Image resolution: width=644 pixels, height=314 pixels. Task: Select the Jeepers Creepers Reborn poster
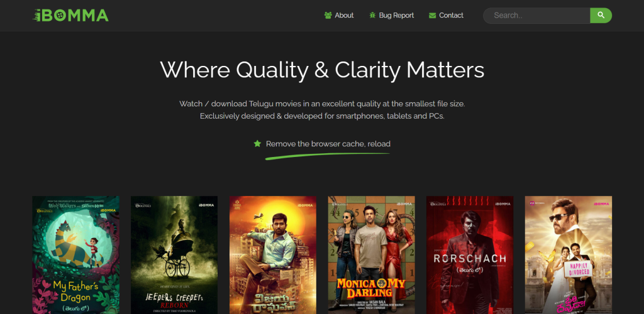tap(174, 255)
